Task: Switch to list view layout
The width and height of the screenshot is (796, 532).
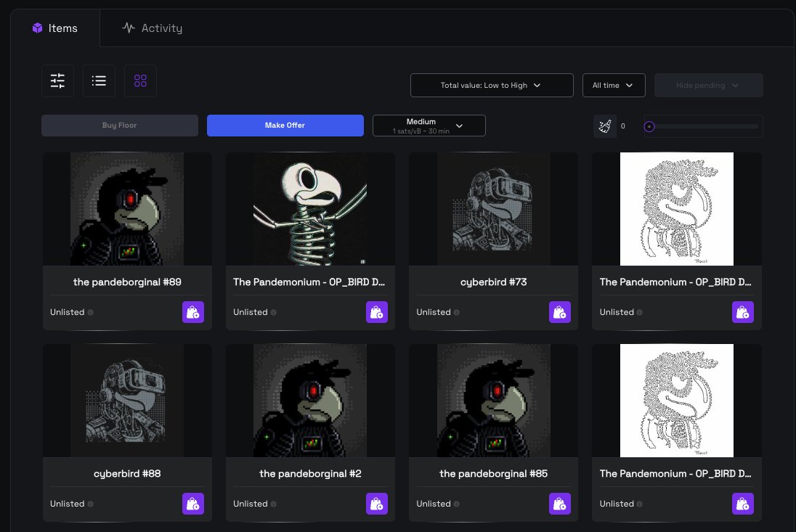Action: 99,81
